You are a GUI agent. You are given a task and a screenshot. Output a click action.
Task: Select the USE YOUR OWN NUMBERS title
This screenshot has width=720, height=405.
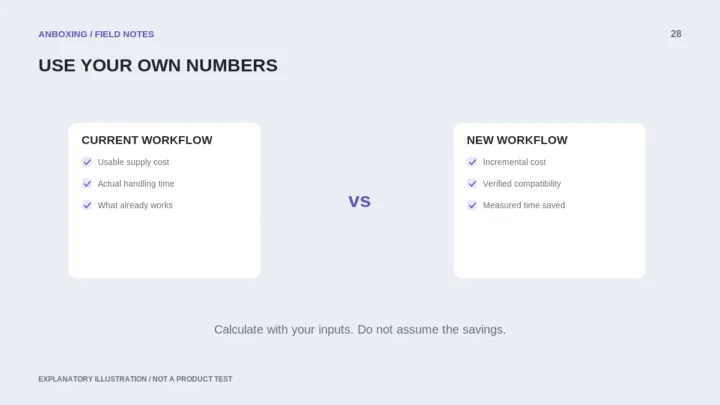pos(158,65)
